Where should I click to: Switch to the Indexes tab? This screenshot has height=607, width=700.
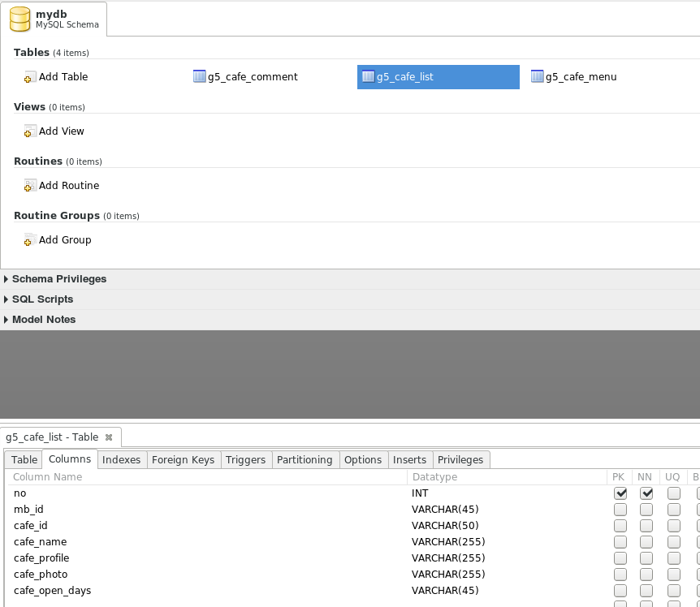point(121,460)
